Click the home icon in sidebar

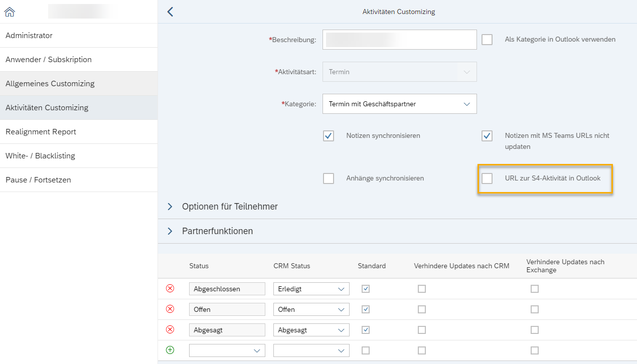[9, 11]
